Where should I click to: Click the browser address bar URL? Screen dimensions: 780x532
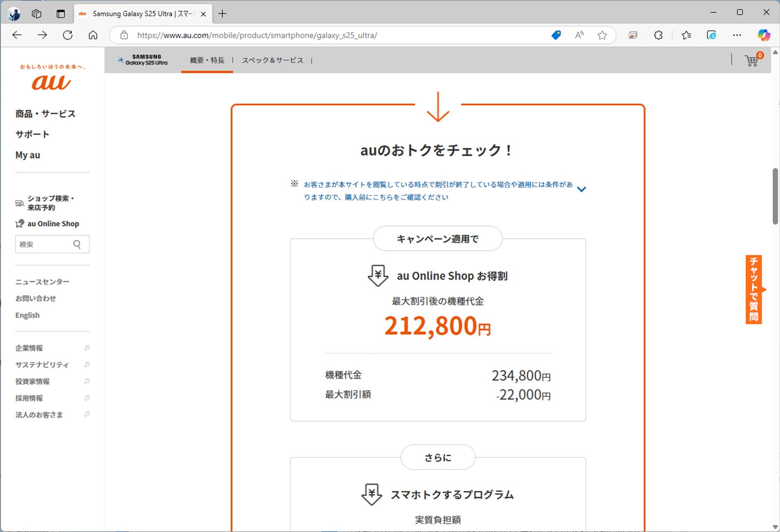coord(257,35)
